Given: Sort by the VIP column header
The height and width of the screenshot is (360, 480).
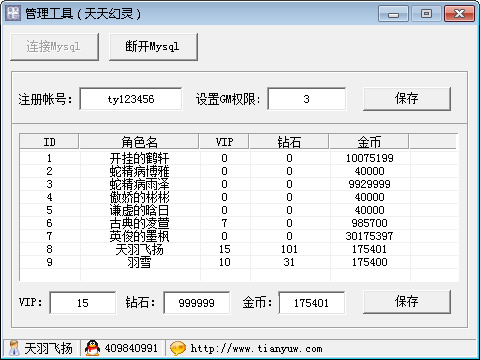Looking at the screenshot, I should click(224, 142).
